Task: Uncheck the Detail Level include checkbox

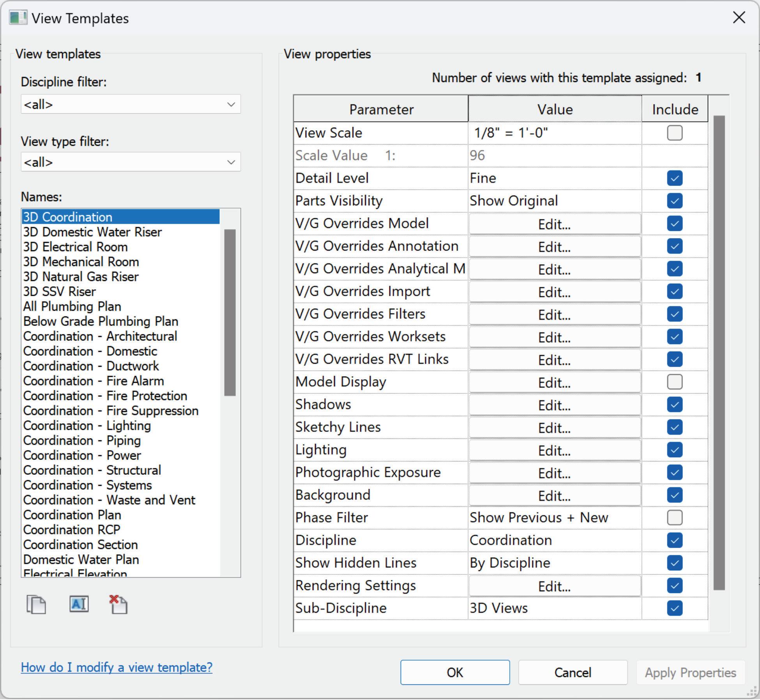Action: click(x=674, y=178)
